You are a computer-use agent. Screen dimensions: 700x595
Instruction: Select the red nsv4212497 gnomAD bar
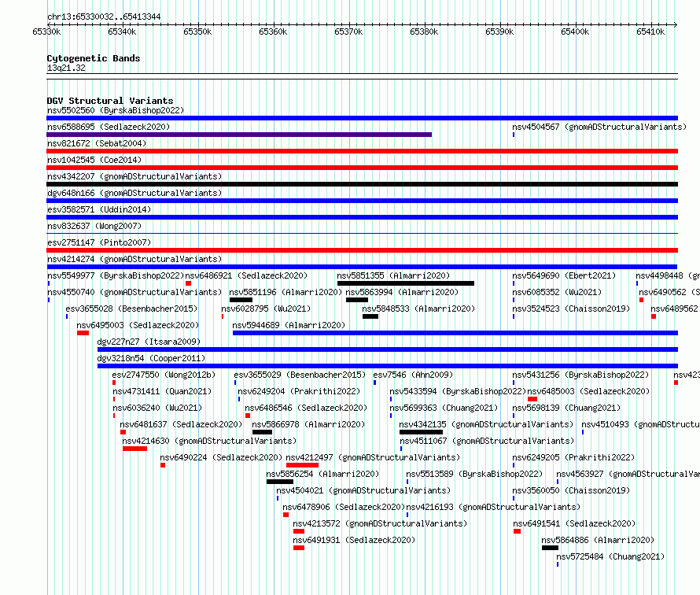(x=302, y=465)
